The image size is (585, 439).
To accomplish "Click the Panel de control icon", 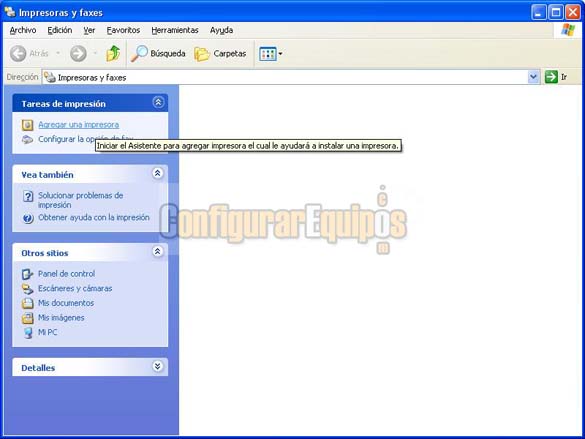I will (27, 274).
